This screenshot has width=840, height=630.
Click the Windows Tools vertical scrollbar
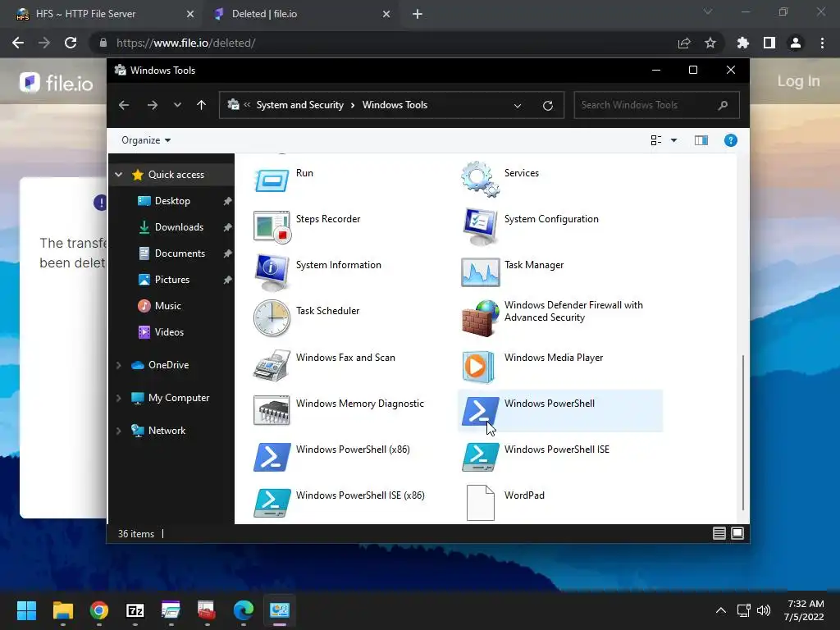[x=742, y=431]
